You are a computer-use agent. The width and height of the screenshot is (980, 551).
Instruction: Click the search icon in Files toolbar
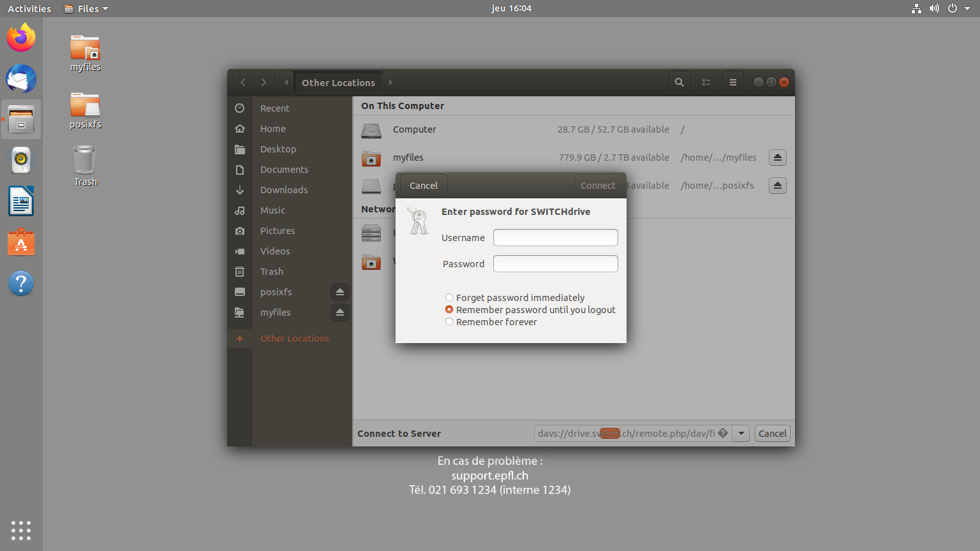[x=679, y=82]
